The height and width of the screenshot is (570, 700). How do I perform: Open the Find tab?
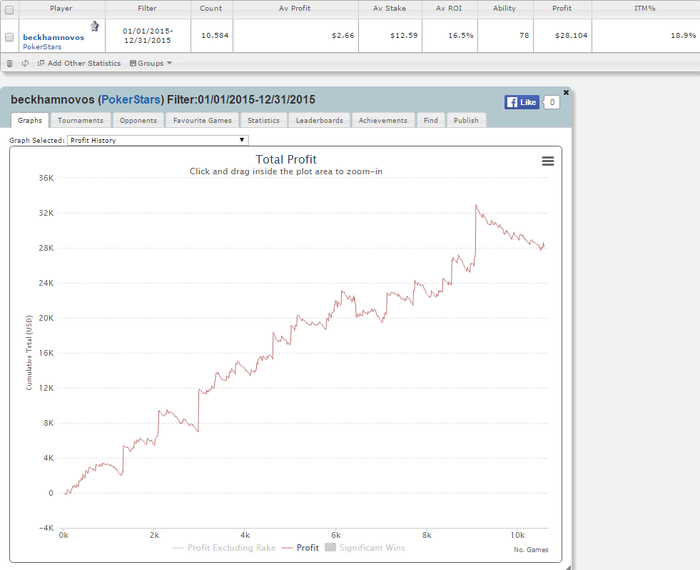click(x=431, y=120)
